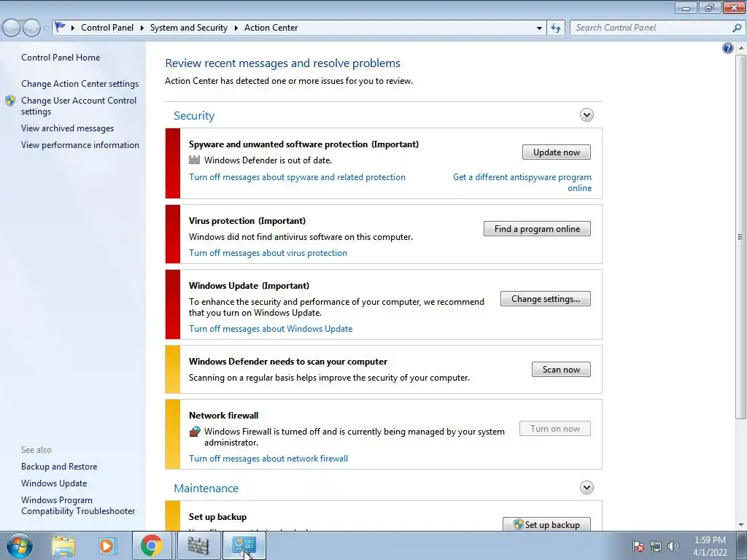The height and width of the screenshot is (560, 747).
Task: Collapse the Maintenance section chevron
Action: point(587,488)
